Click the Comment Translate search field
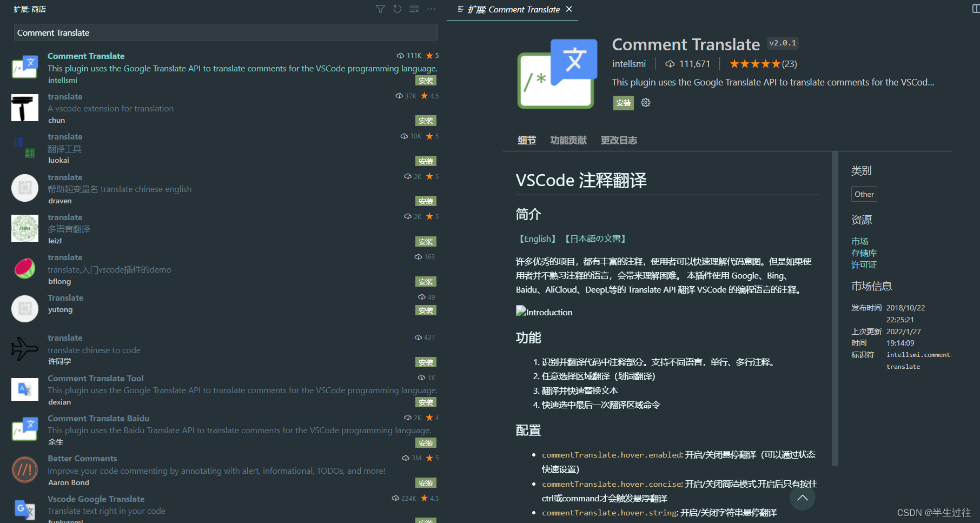Image resolution: width=980 pixels, height=523 pixels. click(x=226, y=32)
